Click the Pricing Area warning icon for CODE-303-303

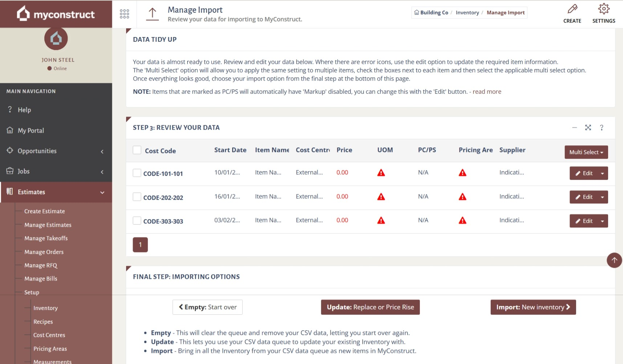(x=462, y=221)
